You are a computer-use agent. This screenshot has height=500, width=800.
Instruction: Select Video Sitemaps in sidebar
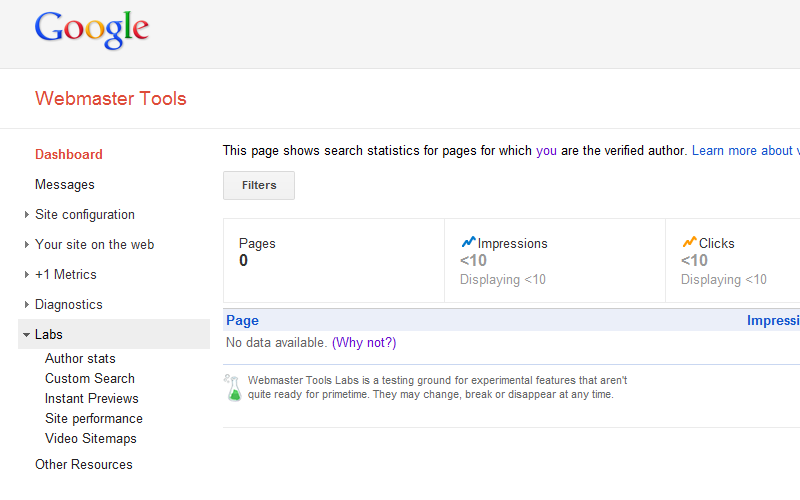click(91, 439)
